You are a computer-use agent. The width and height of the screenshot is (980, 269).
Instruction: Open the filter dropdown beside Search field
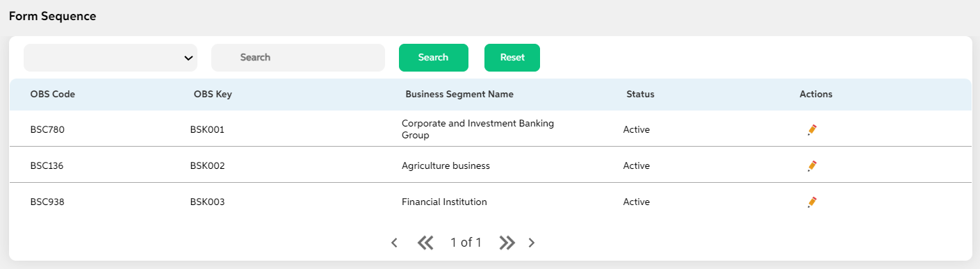click(x=111, y=58)
